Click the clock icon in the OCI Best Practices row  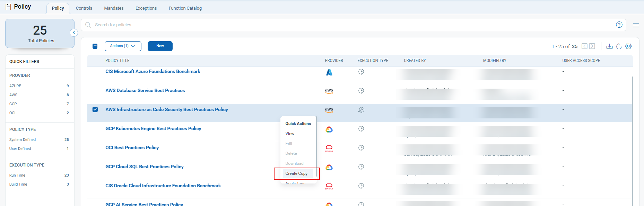tap(361, 148)
